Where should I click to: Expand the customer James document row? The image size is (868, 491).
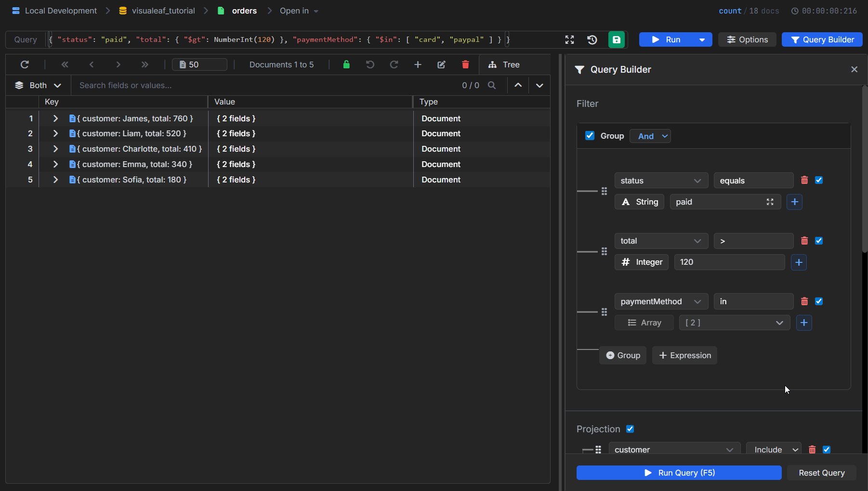pos(55,118)
